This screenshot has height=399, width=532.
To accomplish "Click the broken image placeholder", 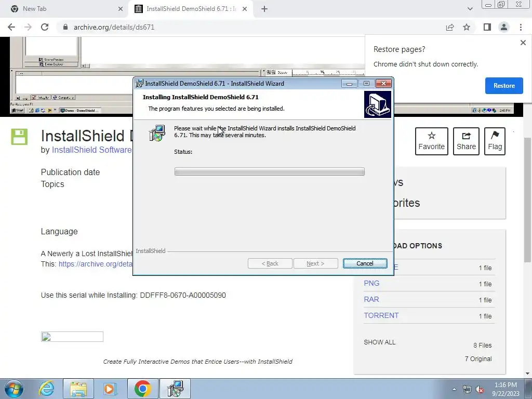I will (72, 337).
